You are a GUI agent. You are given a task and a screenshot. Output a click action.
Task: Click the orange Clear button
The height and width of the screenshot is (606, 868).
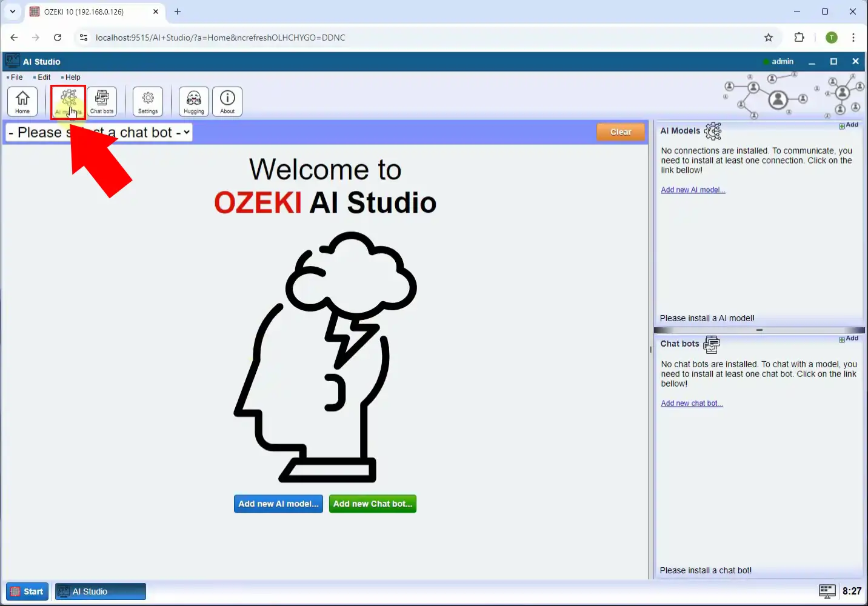621,132
